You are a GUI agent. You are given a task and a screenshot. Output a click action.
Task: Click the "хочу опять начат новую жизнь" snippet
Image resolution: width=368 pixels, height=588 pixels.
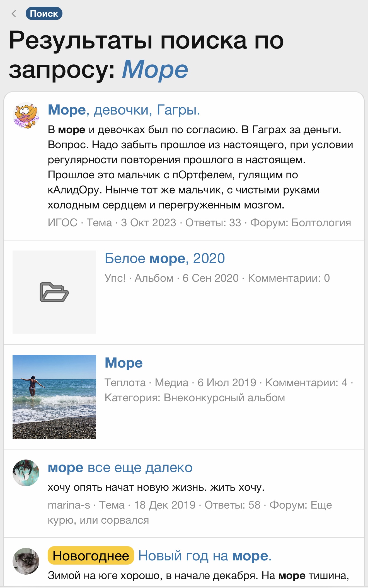tap(156, 487)
